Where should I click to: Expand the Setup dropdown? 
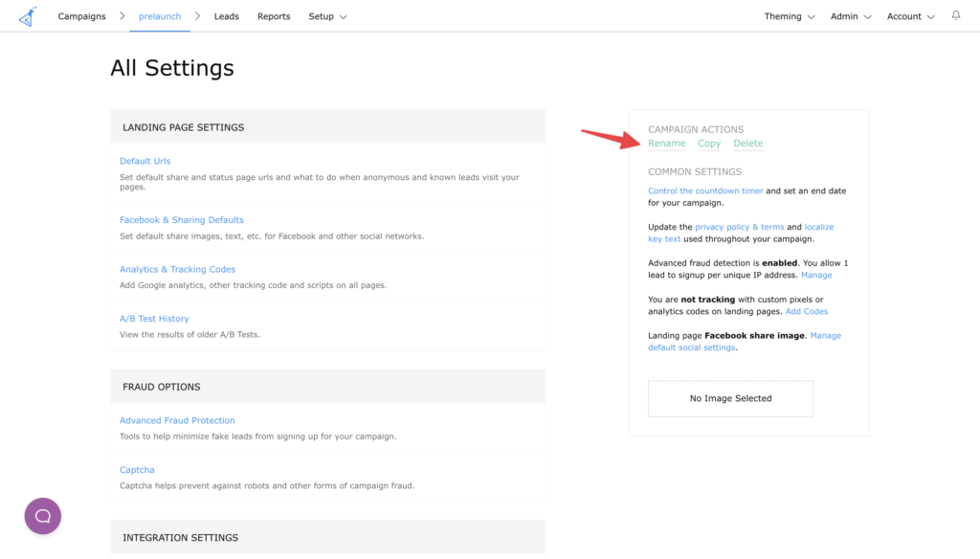(327, 16)
